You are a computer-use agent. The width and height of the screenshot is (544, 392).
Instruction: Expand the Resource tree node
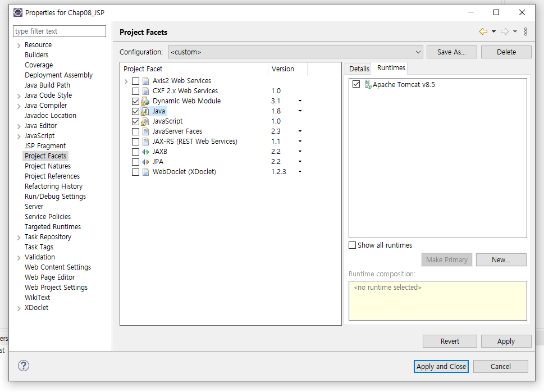click(19, 45)
